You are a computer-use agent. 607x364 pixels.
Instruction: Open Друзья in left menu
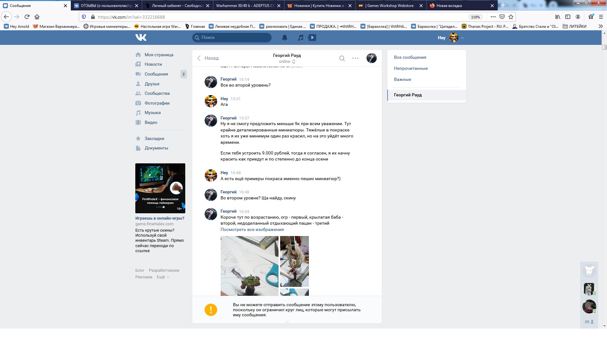coord(152,84)
